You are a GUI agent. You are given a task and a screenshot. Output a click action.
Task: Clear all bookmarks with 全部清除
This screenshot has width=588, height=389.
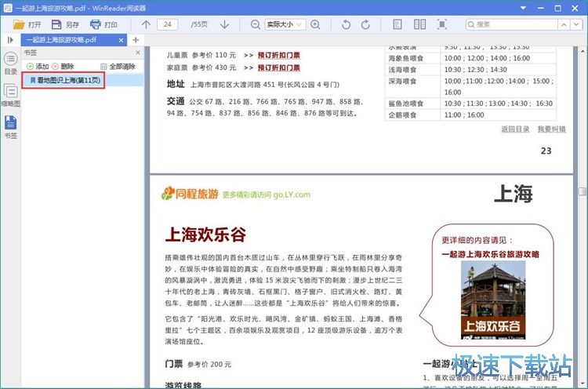(x=118, y=67)
